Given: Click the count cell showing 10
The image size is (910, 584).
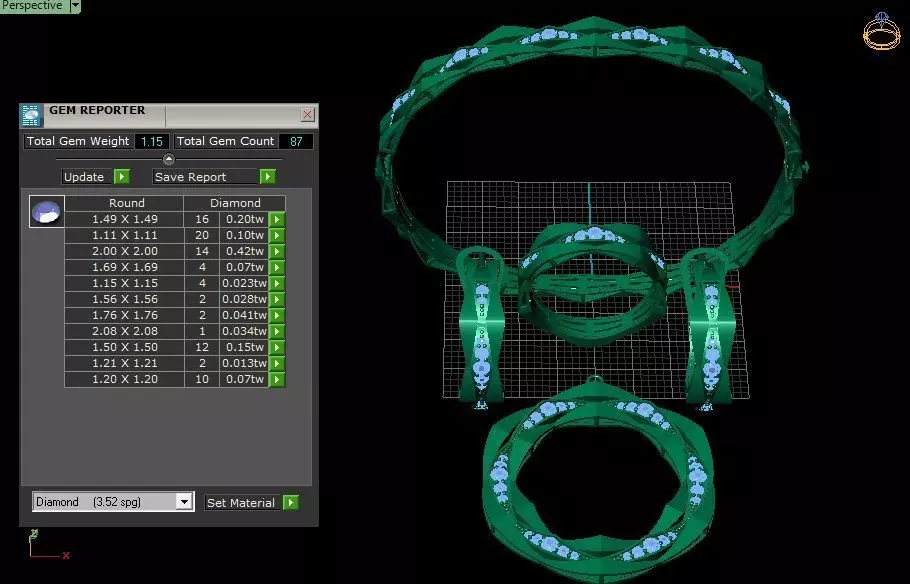Looking at the screenshot, I should pyautogui.click(x=202, y=379).
